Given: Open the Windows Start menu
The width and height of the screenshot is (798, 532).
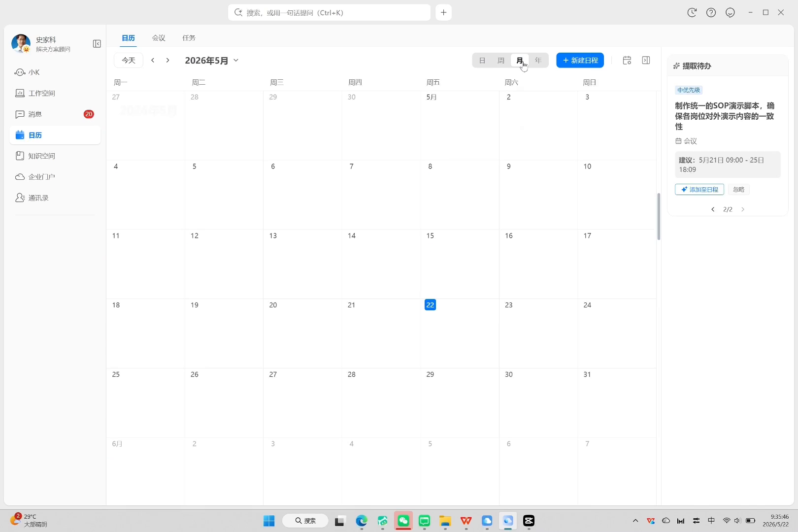Looking at the screenshot, I should click(269, 521).
